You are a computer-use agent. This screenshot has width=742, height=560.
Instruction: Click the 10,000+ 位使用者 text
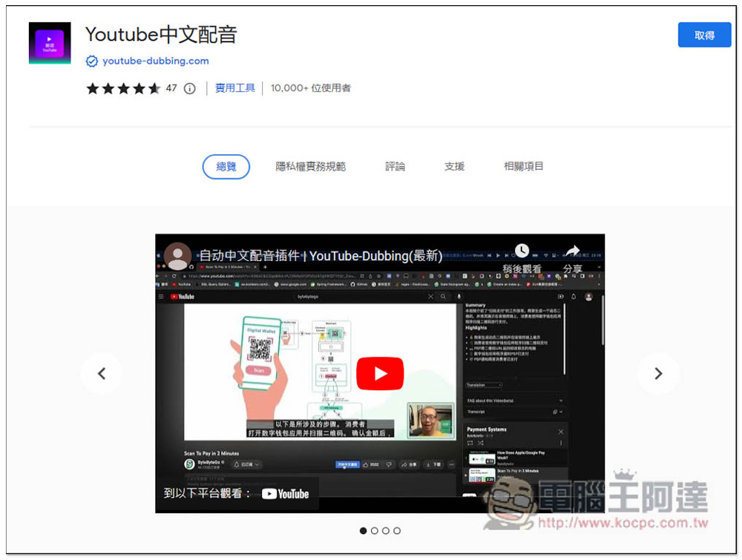click(x=310, y=88)
